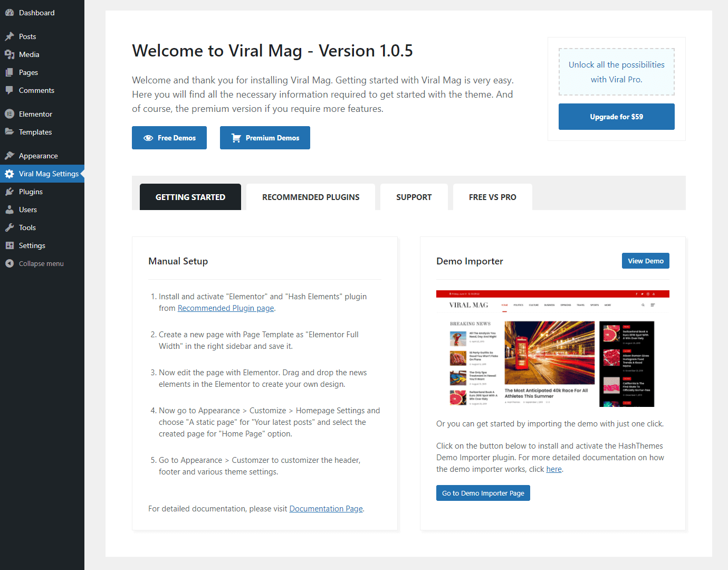Click the eye icon on Free Demos
The width and height of the screenshot is (728, 570).
[148, 138]
